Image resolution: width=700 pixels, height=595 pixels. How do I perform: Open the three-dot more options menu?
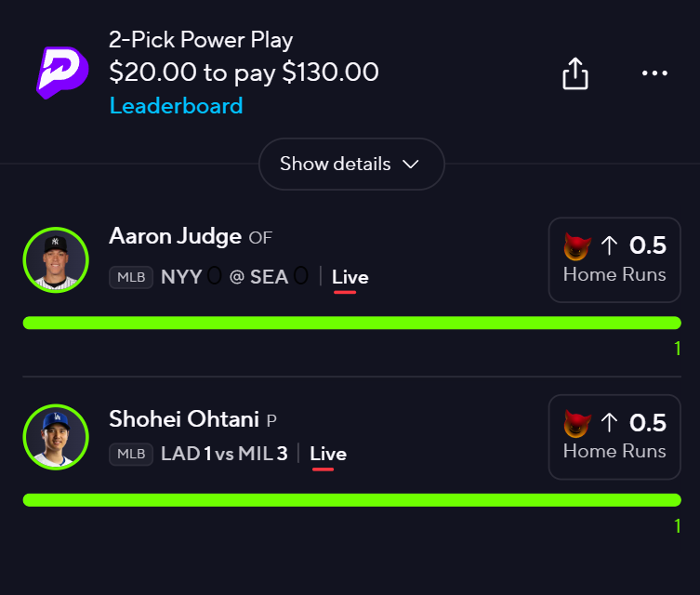pos(654,73)
